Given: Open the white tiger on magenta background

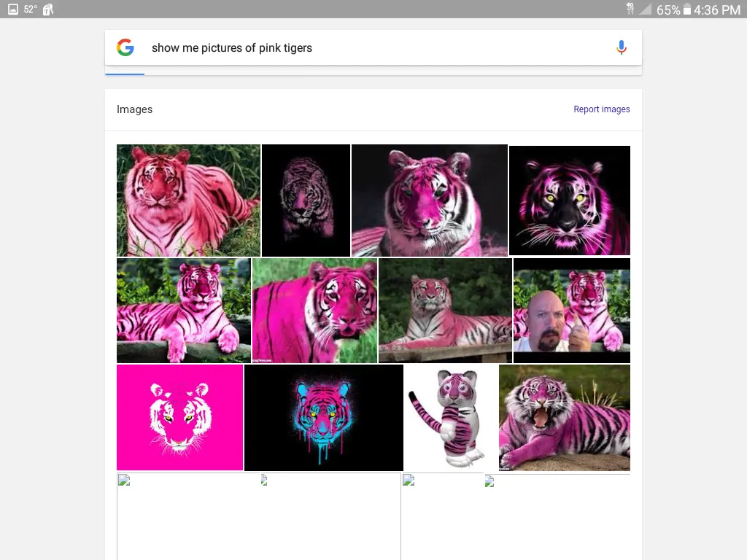Looking at the screenshot, I should point(179,418).
